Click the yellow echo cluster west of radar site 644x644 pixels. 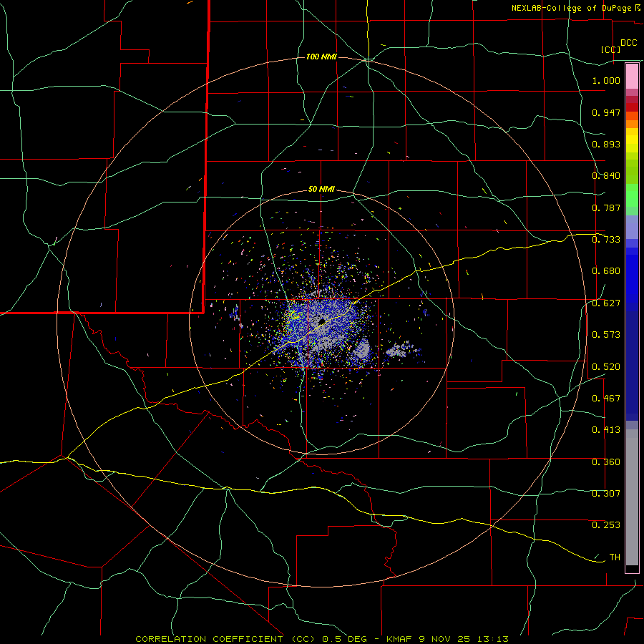tap(295, 315)
